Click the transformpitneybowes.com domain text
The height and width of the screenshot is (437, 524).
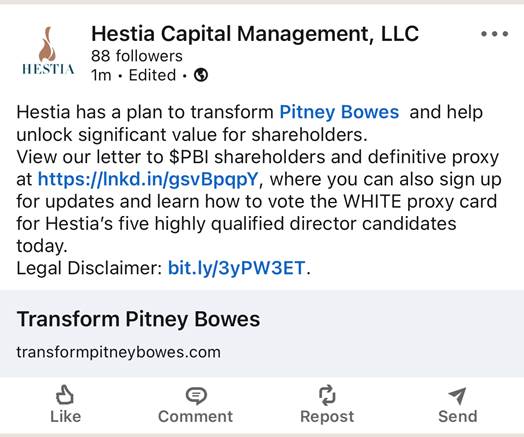click(119, 352)
